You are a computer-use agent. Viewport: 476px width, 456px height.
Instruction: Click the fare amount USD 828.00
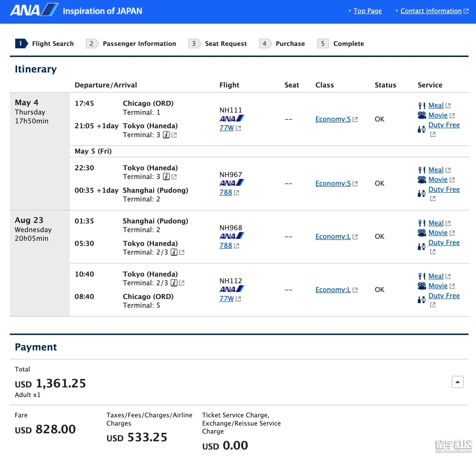[x=45, y=429]
